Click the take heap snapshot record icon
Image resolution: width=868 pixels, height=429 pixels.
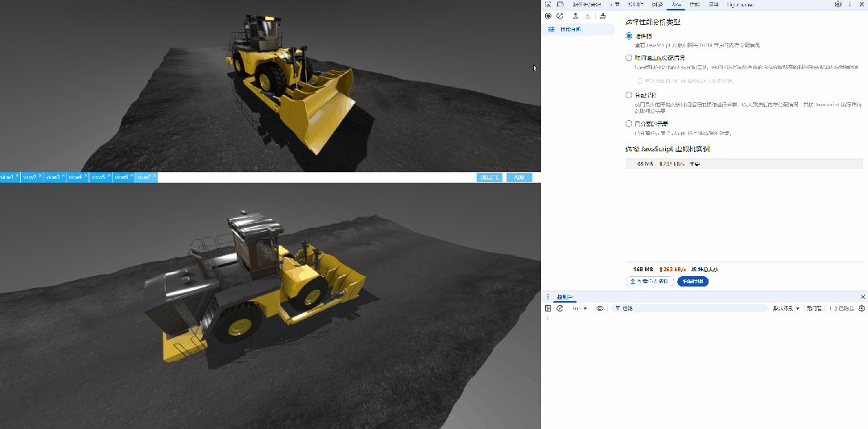[548, 16]
